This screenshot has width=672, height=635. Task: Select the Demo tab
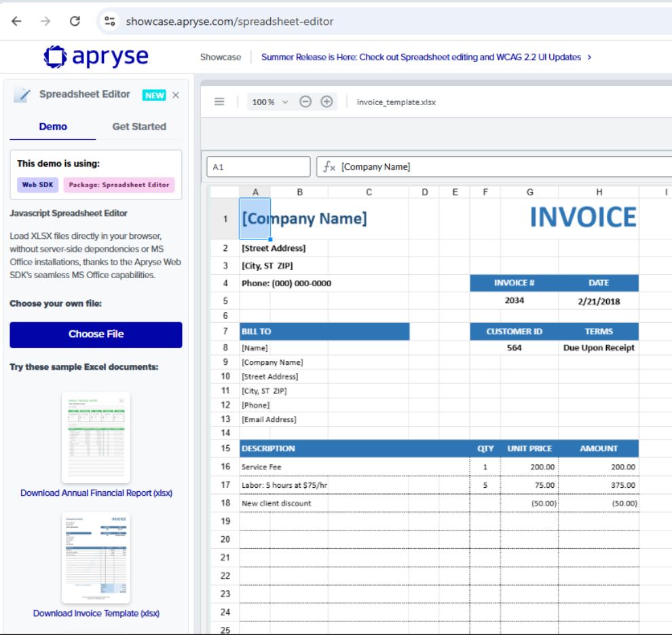pos(53,126)
